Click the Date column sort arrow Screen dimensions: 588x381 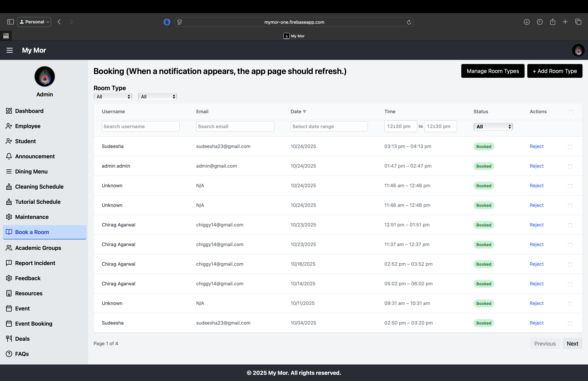tap(305, 112)
